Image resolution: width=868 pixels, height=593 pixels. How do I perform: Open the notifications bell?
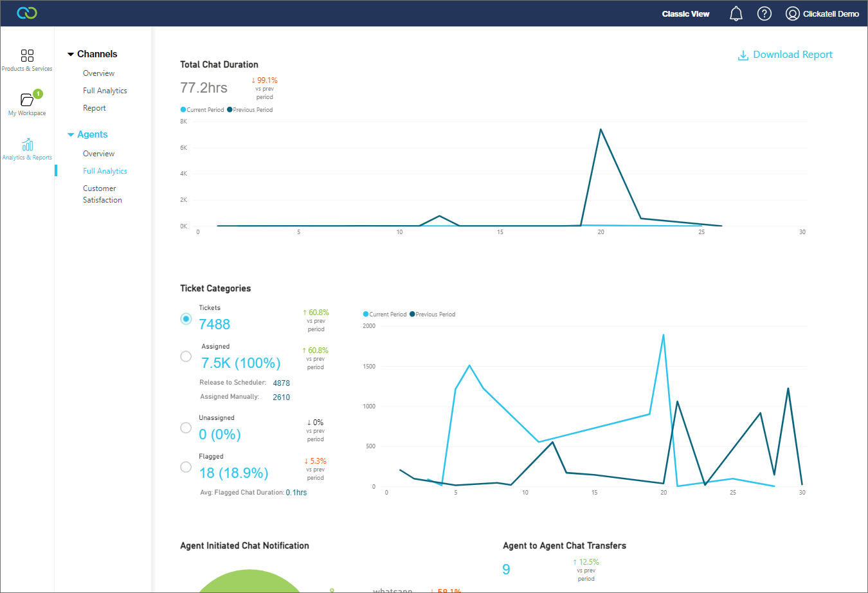(736, 14)
